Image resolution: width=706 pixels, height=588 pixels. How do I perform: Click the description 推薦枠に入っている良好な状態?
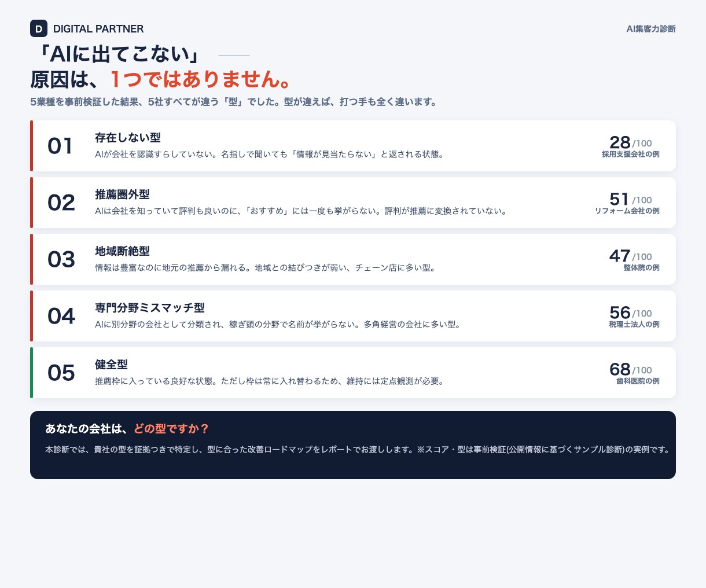click(x=270, y=381)
